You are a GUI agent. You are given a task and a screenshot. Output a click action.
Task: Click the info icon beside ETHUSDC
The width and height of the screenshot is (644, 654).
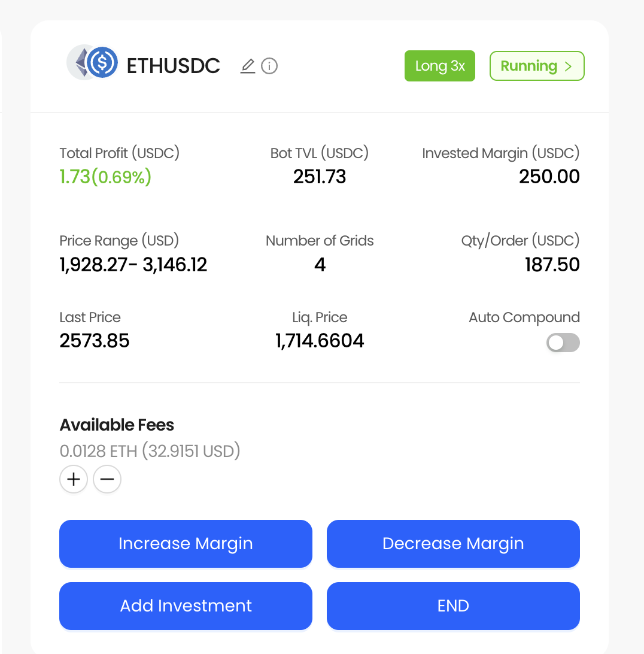point(269,66)
